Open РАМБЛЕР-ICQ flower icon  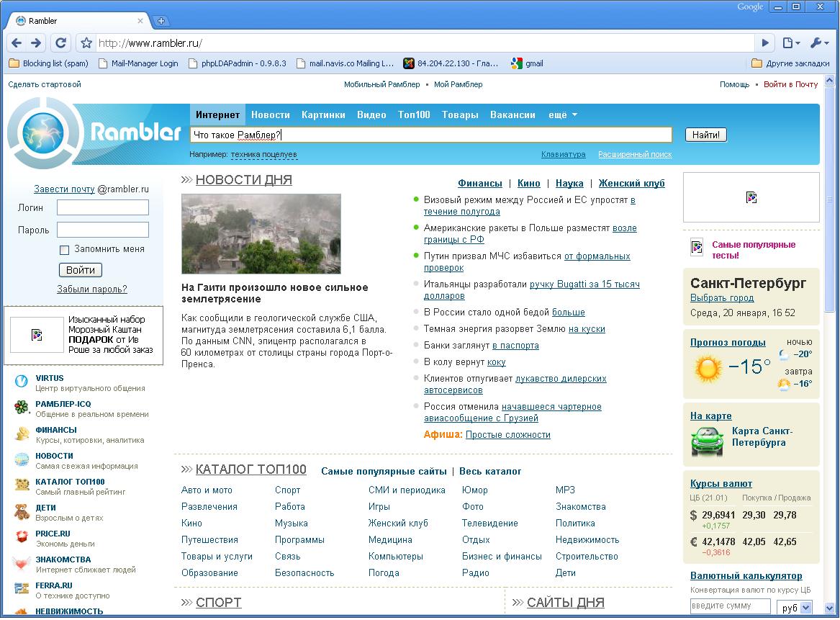22,408
